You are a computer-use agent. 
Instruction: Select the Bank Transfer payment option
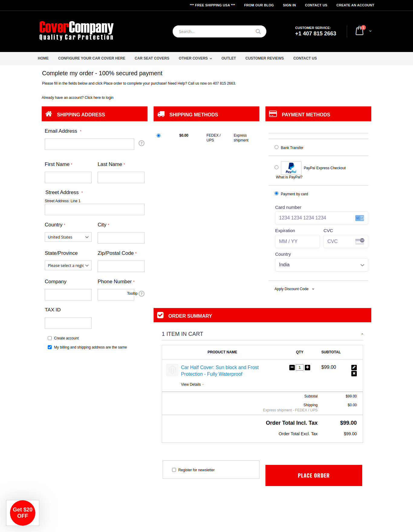[x=276, y=147]
